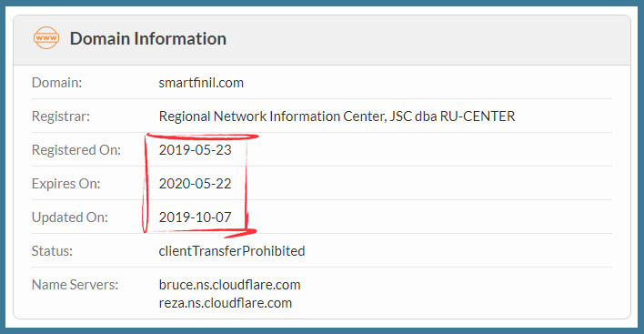Click the Expires On: label

point(65,184)
